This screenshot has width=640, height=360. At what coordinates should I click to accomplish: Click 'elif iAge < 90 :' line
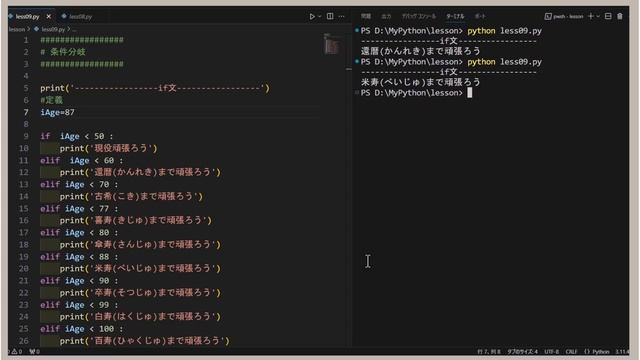79,281
